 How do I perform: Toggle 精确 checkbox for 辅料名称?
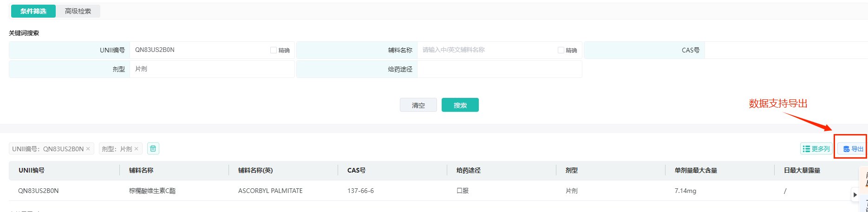click(x=561, y=50)
